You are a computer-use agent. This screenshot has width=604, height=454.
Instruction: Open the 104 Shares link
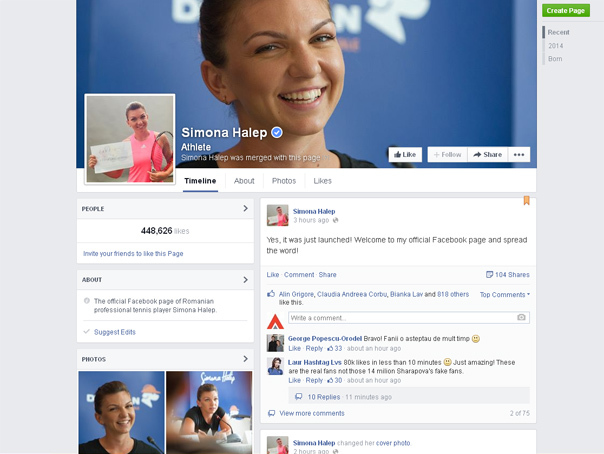pyautogui.click(x=512, y=275)
